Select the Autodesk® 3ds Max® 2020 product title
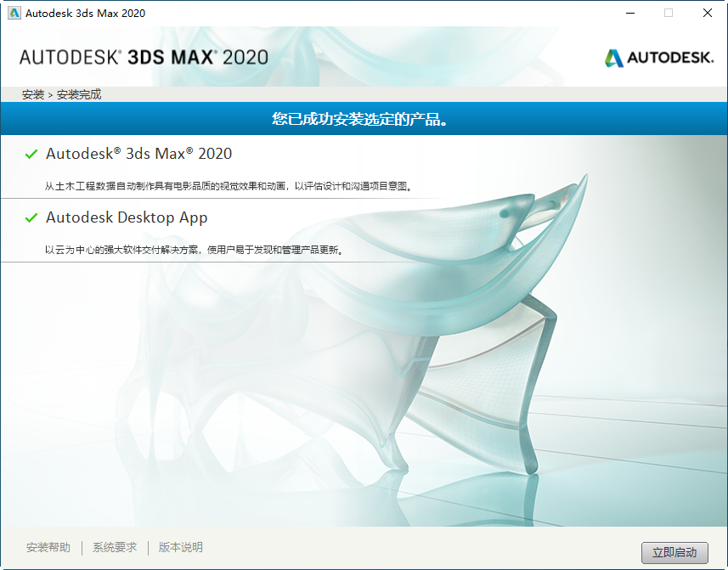Screen dimensions: 728x570 click(138, 154)
